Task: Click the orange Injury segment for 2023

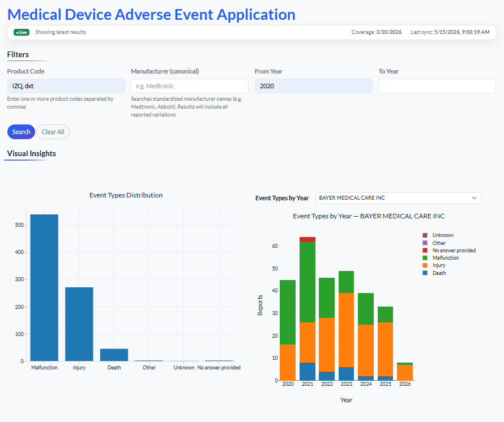Action: coord(346,330)
